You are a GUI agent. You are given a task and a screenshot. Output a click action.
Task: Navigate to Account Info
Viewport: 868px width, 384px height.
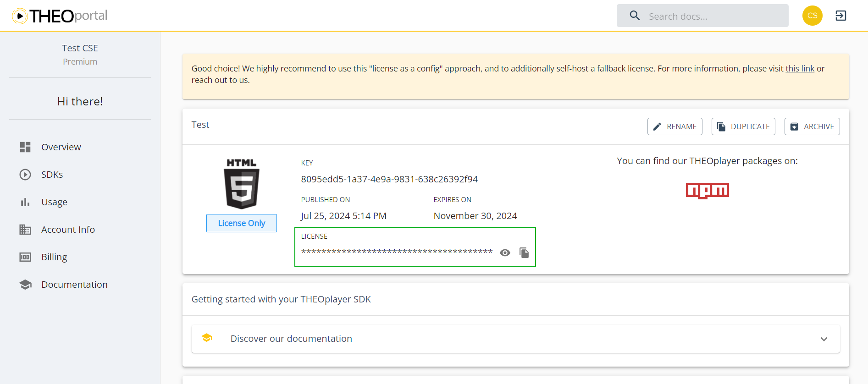(x=68, y=230)
